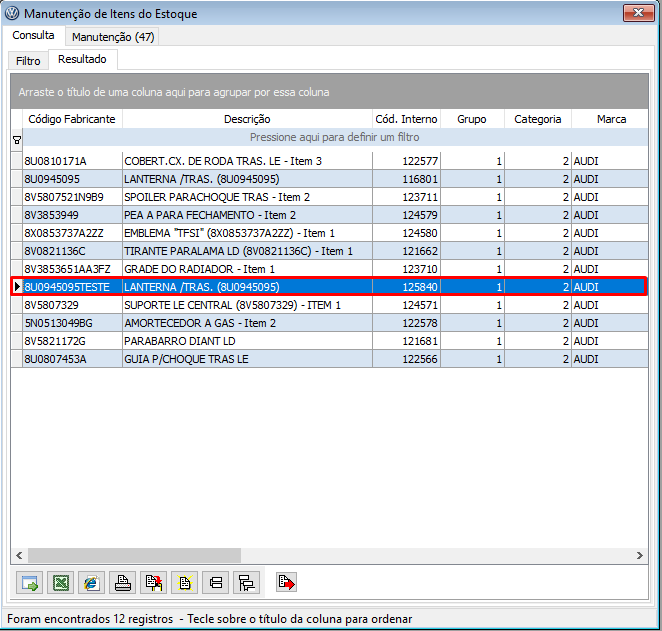The height and width of the screenshot is (631, 662).
Task: Click the save layout document icon
Action: coord(154,583)
